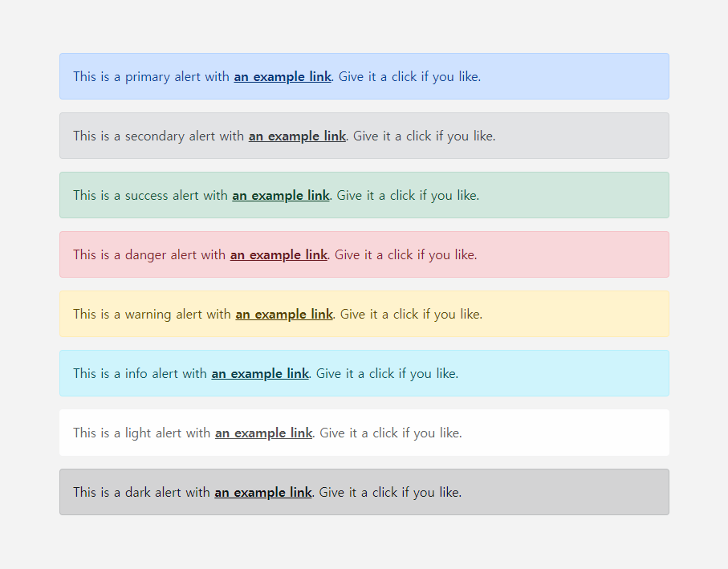The image size is (728, 569).
Task: Click the text 'This is a info alert with'
Action: 140,374
